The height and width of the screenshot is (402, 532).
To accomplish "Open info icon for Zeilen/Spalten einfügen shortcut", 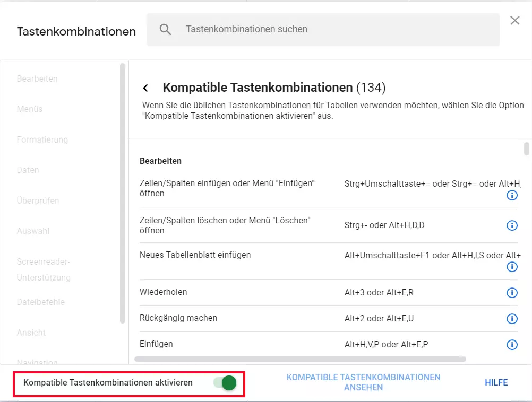I will [512, 196].
